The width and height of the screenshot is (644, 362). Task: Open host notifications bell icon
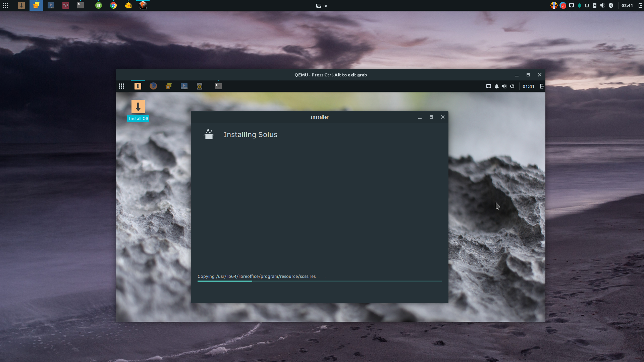coord(579,5)
